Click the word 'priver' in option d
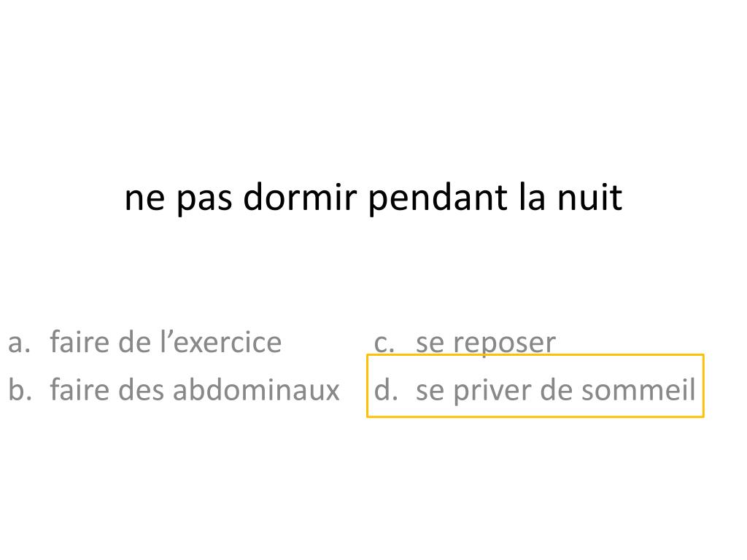This screenshot has height=560, width=747. 491,392
